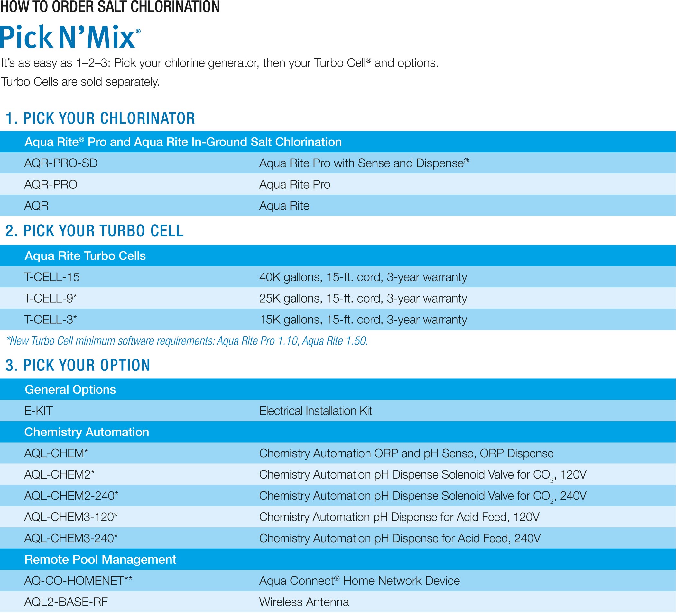
Task: Select the AQL2-BASE-RF part code
Action: 66,602
